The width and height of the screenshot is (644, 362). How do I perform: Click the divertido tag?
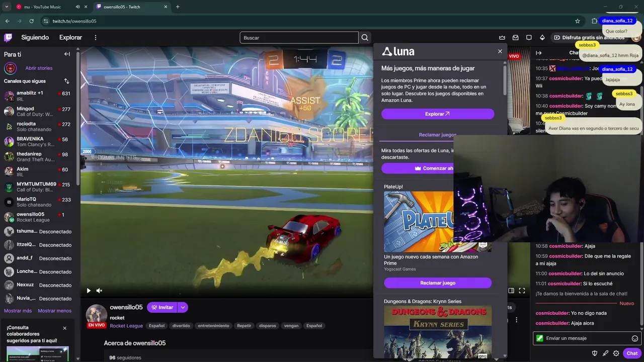181,326
